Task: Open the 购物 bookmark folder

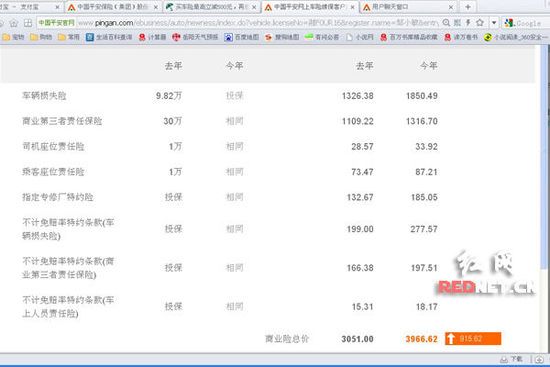Action: coord(41,37)
